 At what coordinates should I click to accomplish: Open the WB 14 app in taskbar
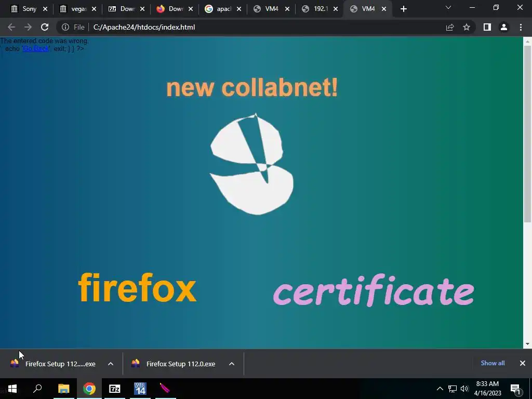(x=140, y=389)
